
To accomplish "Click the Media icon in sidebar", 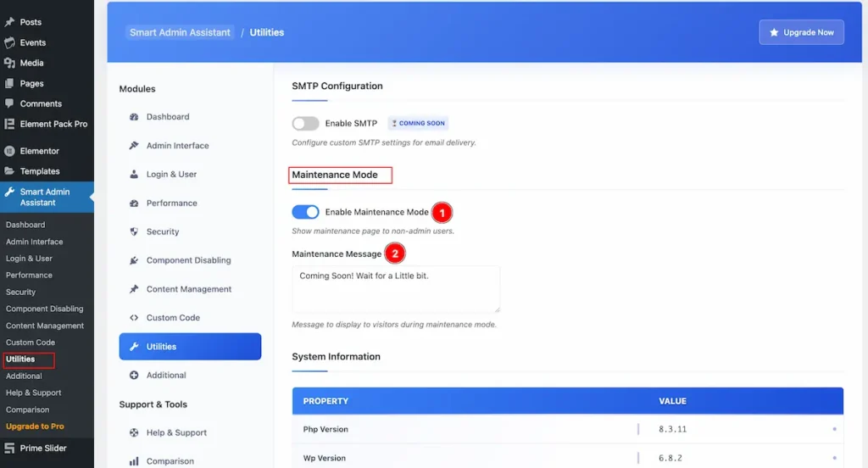I will (9, 63).
